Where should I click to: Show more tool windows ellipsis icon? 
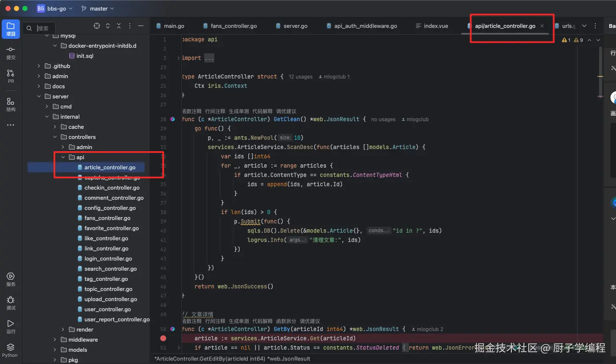click(x=11, y=125)
